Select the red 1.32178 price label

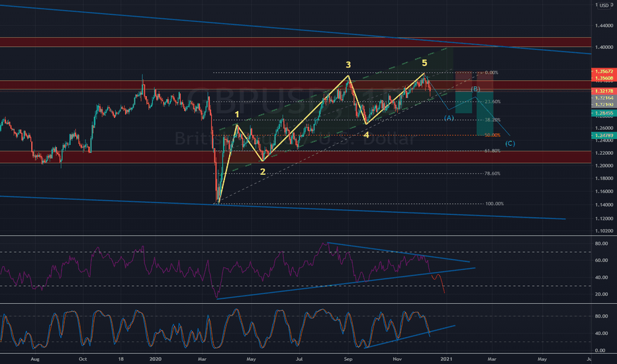[604, 91]
